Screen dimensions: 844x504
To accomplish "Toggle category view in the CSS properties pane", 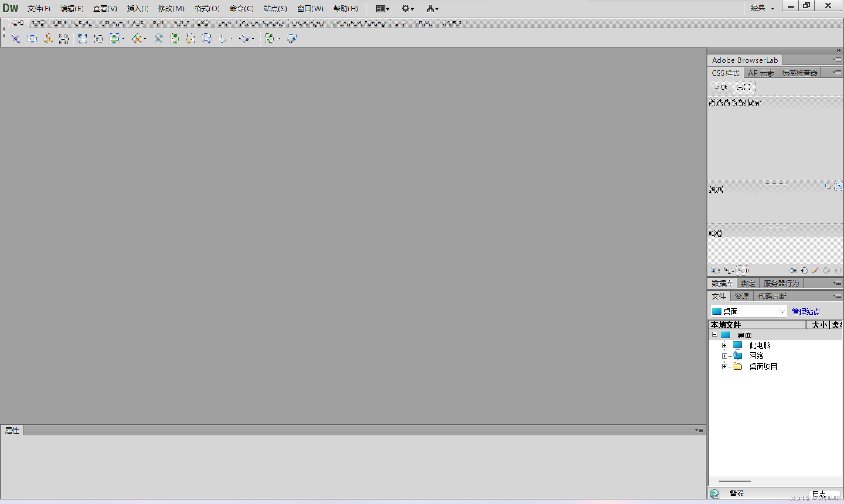I will [x=715, y=270].
